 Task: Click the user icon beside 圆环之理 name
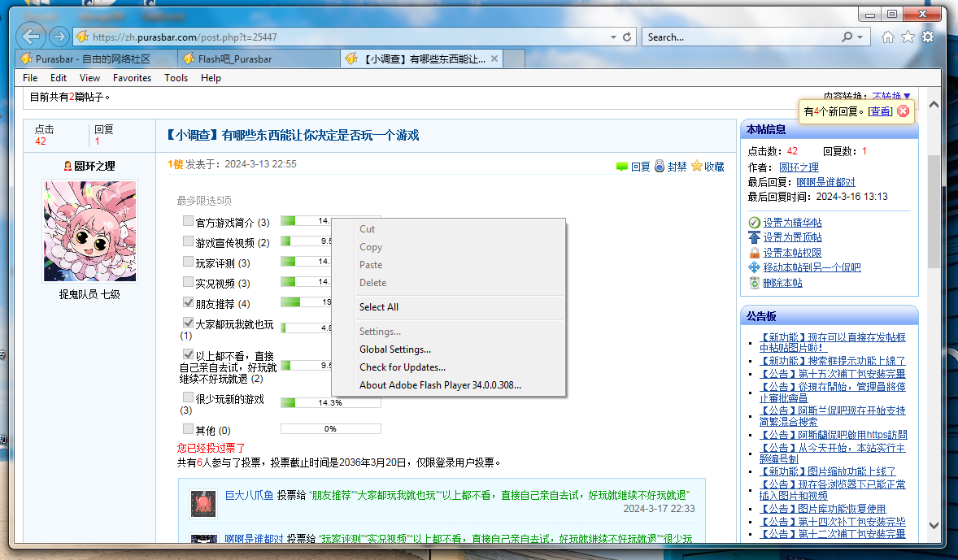click(67, 166)
